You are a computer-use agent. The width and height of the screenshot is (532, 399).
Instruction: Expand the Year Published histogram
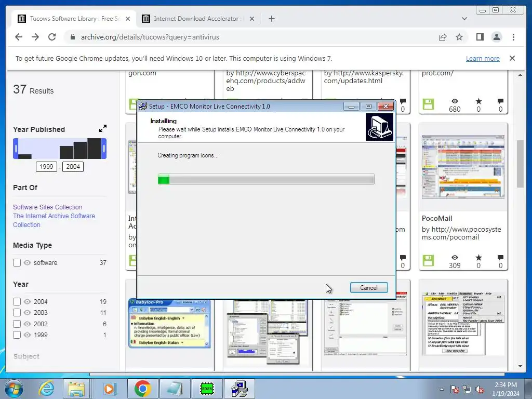(102, 128)
